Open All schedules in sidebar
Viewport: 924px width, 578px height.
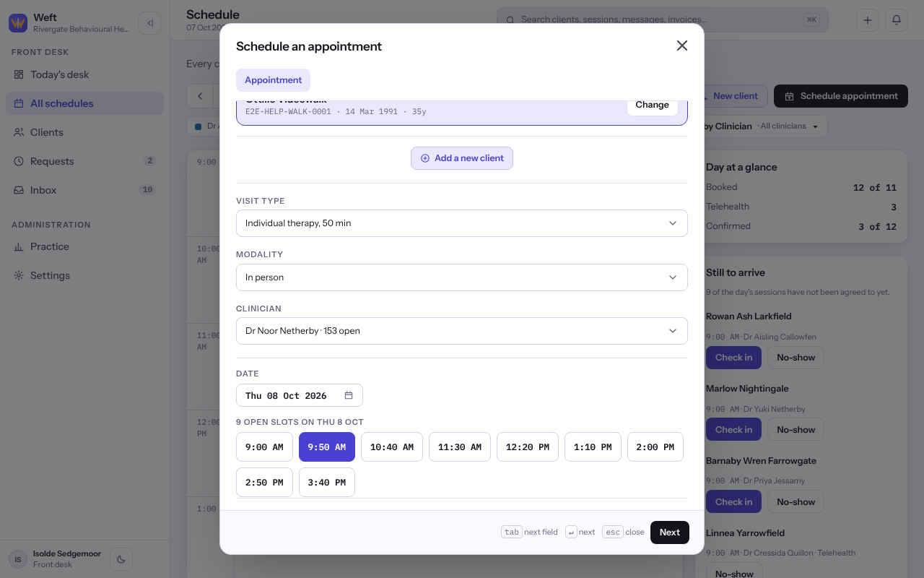85,103
